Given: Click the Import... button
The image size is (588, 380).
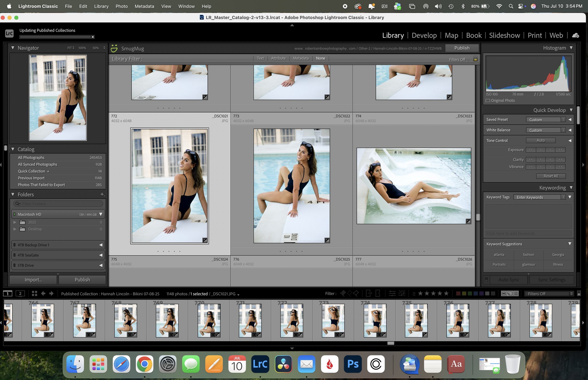Looking at the screenshot, I should click(x=33, y=280).
